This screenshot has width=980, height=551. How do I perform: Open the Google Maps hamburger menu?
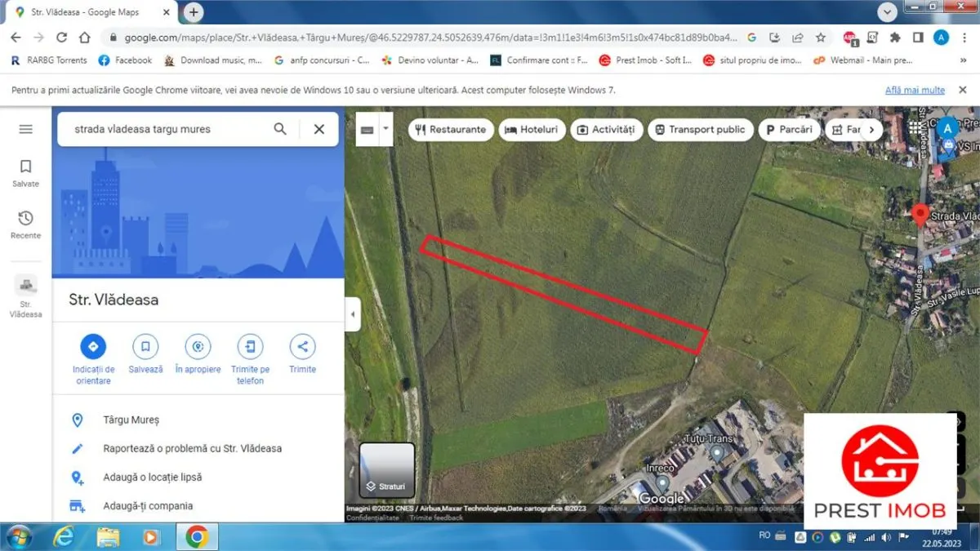[25, 129]
